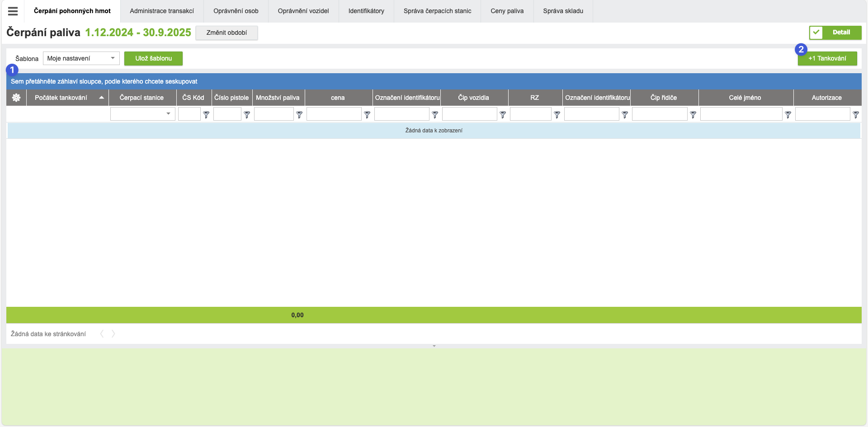Open filter funnel for Označení identifikátoru before Čip řidiče

tap(625, 115)
